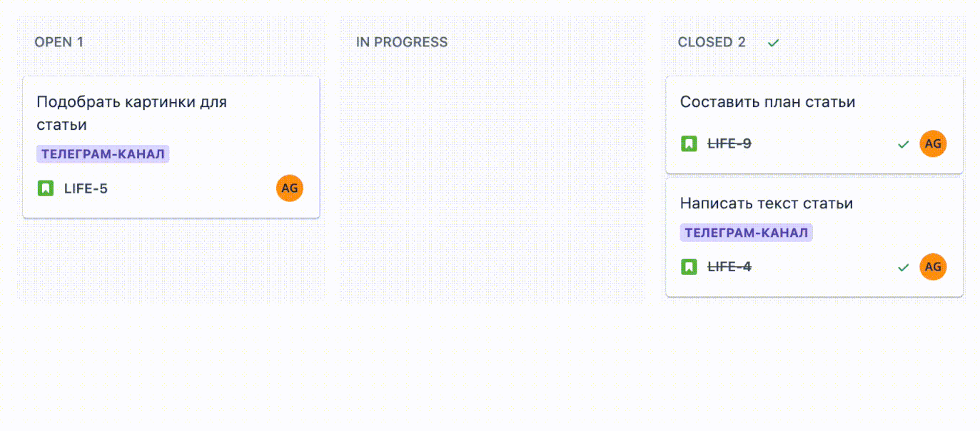The width and height of the screenshot is (980, 431).
Task: Open the card titled "Составить план статьи"
Action: [767, 102]
